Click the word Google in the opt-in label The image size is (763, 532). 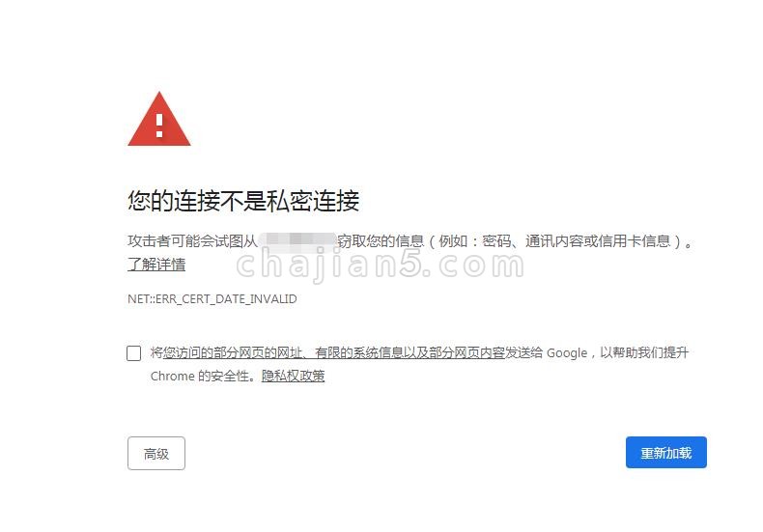tap(567, 353)
